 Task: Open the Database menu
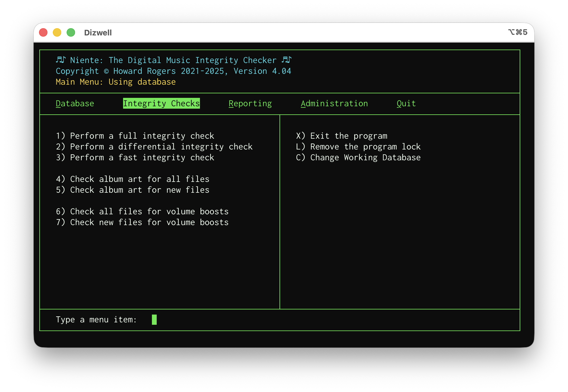click(75, 104)
